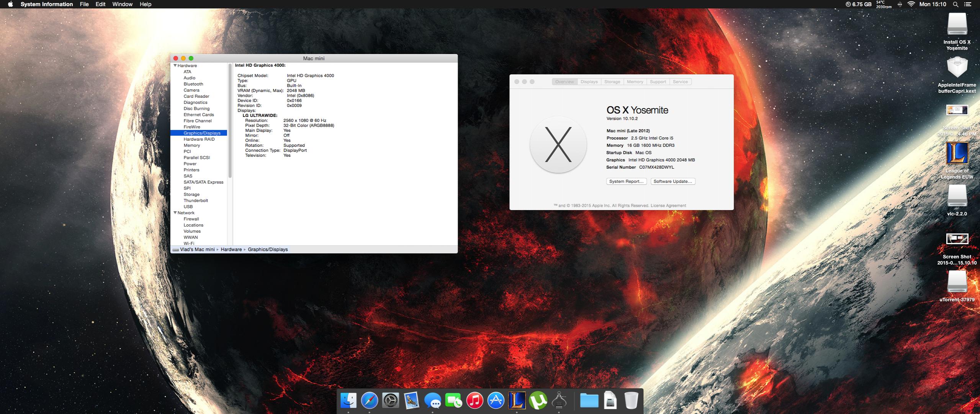This screenshot has height=414, width=980.
Task: Click the System Report... button
Action: 626,181
